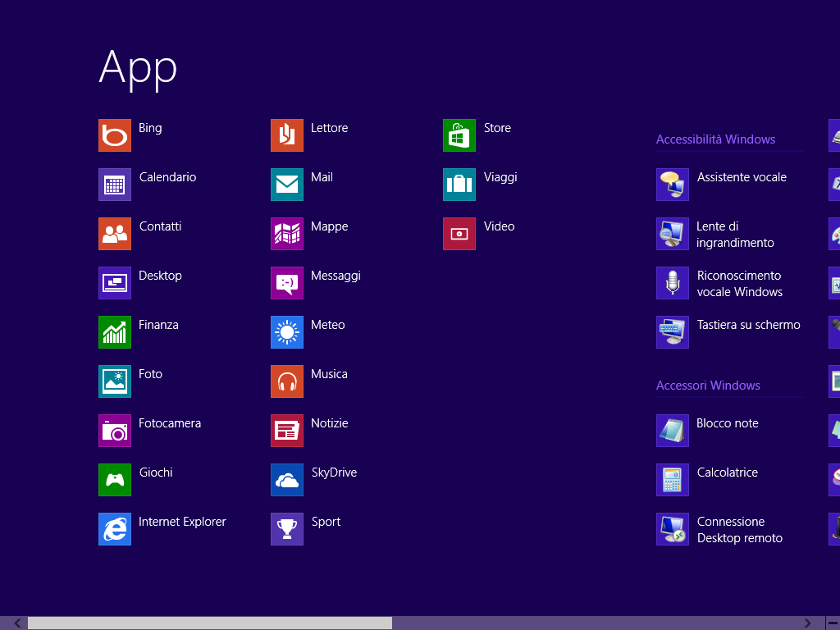Open Tastiera su schermo
The height and width of the screenshot is (630, 840).
(673, 332)
